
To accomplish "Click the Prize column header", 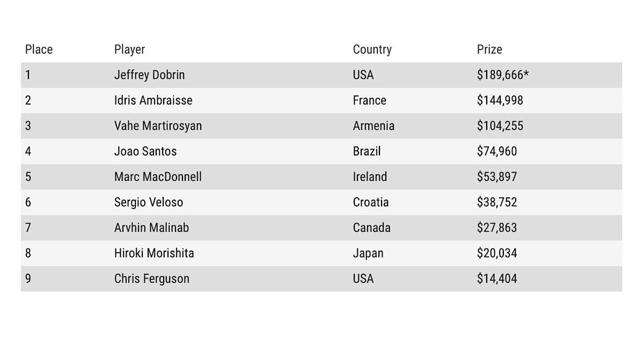I will (489, 49).
